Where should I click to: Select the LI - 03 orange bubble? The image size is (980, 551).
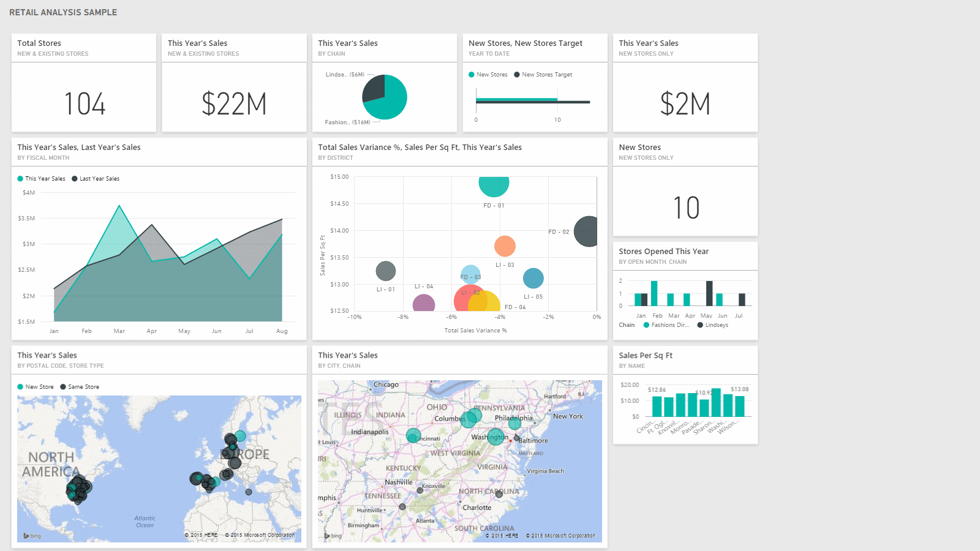point(505,246)
